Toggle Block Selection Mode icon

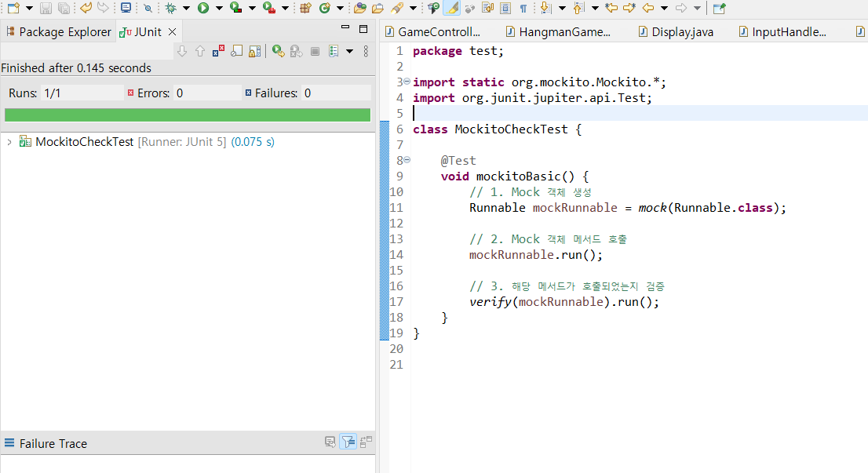pos(505,8)
